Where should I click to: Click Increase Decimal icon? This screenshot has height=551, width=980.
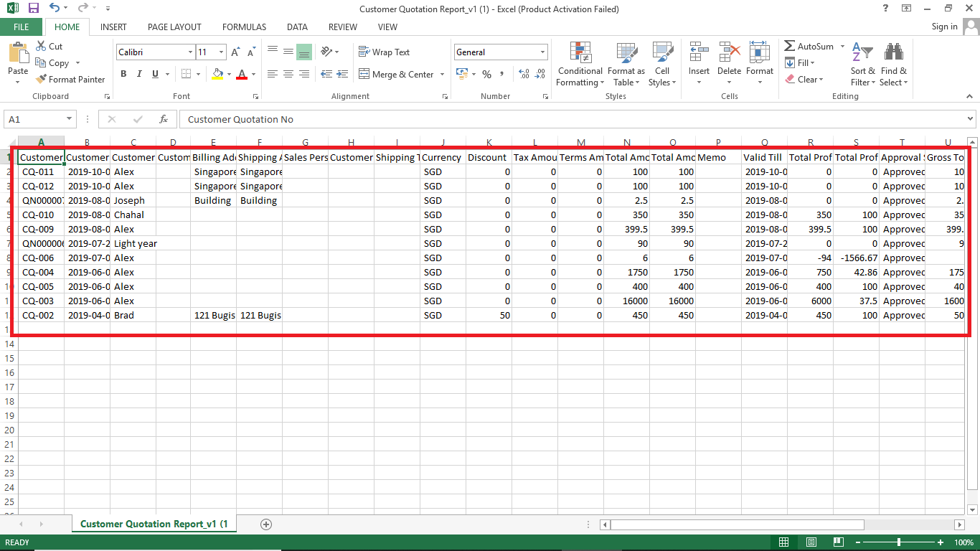[x=523, y=74]
